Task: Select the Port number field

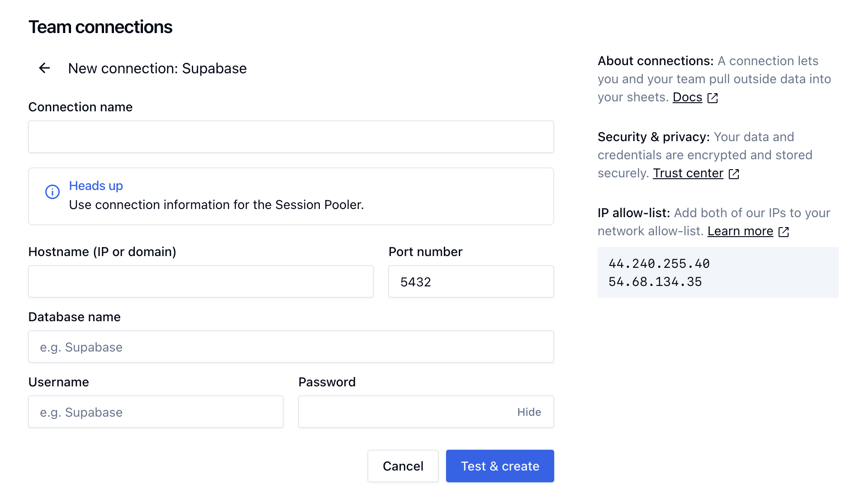Action: pyautogui.click(x=471, y=281)
